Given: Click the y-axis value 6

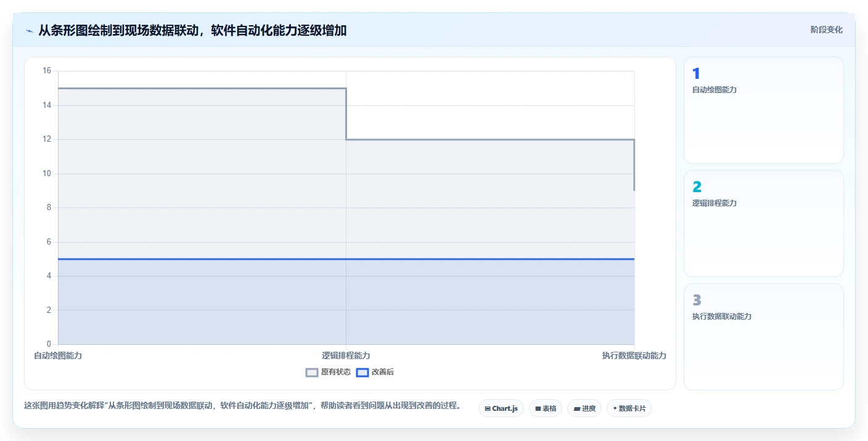Looking at the screenshot, I should click(49, 242).
